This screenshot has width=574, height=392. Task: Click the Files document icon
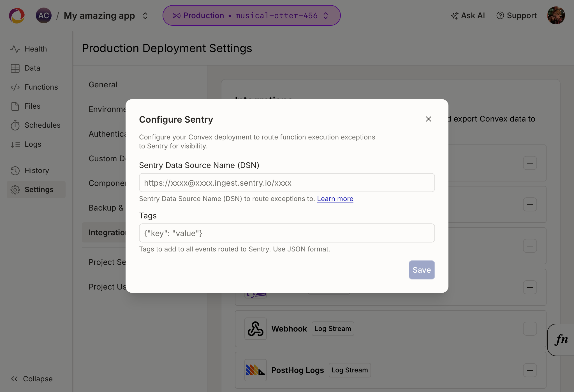coord(15,106)
